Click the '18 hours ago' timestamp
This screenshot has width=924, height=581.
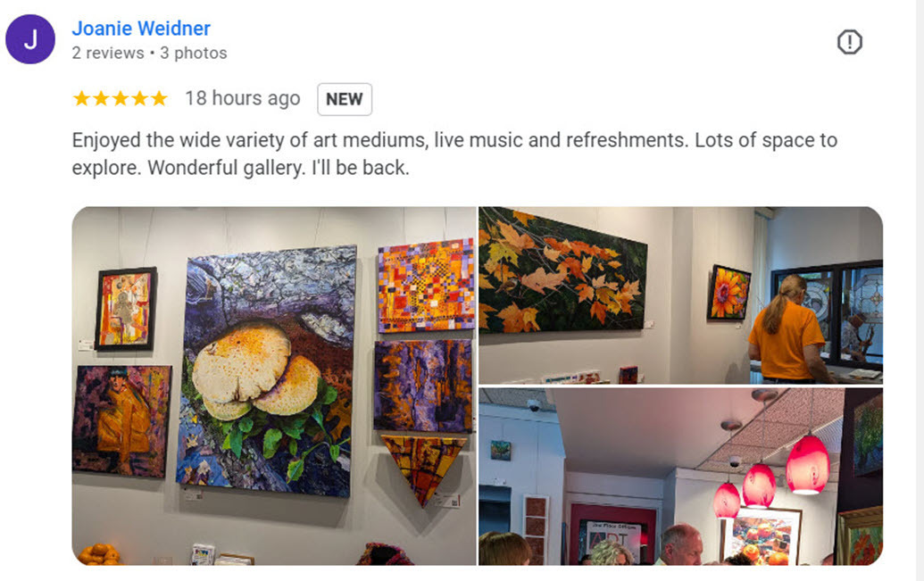click(x=243, y=98)
